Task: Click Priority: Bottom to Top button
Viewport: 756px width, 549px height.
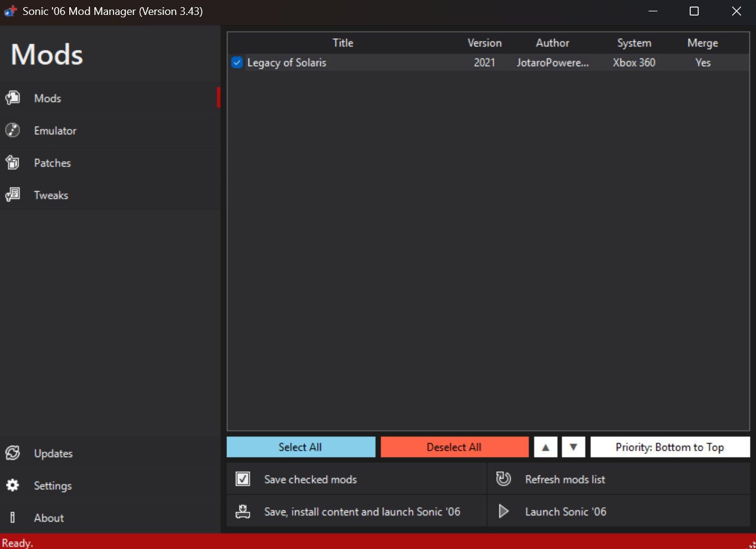Action: click(669, 446)
